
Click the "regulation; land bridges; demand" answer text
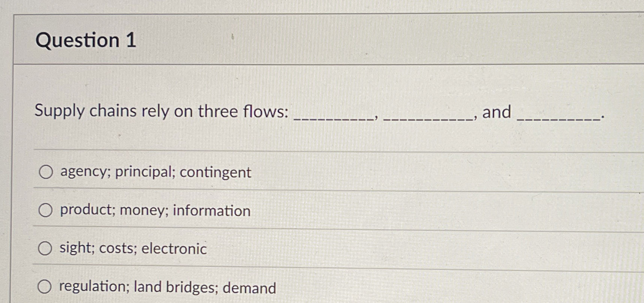click(167, 287)
